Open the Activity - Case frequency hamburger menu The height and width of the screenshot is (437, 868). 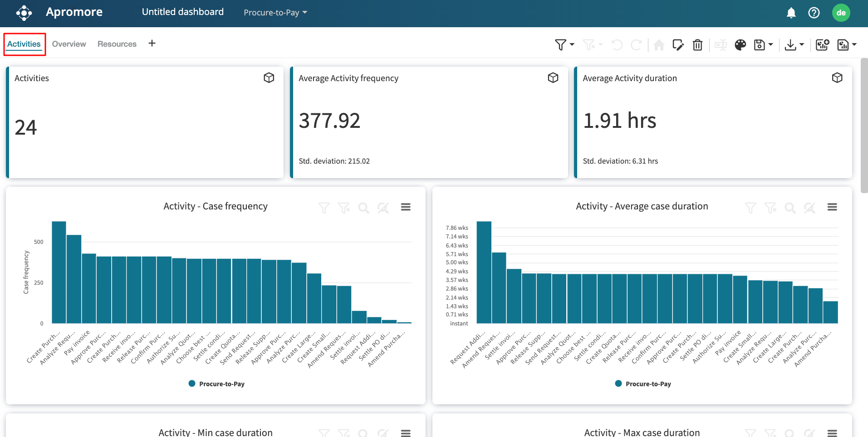click(x=406, y=207)
